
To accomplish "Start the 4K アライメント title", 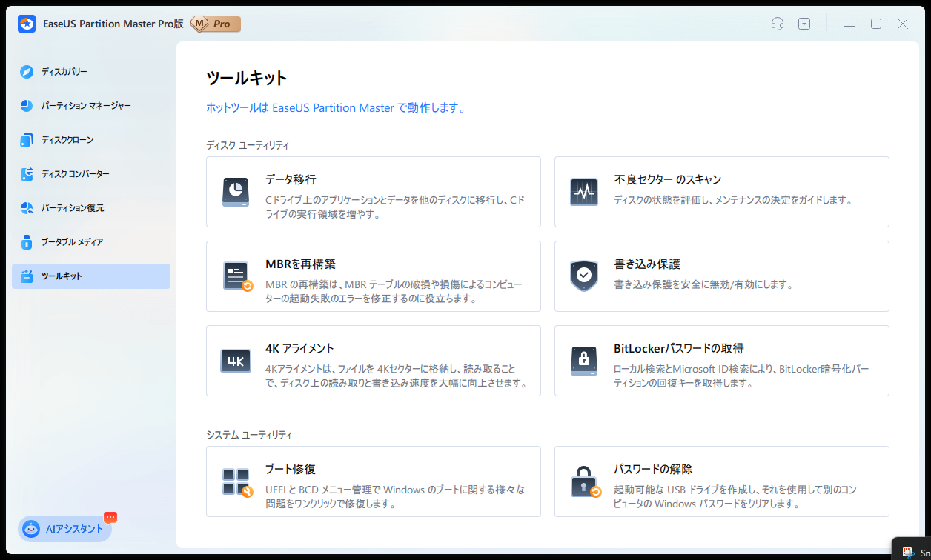I will point(299,348).
